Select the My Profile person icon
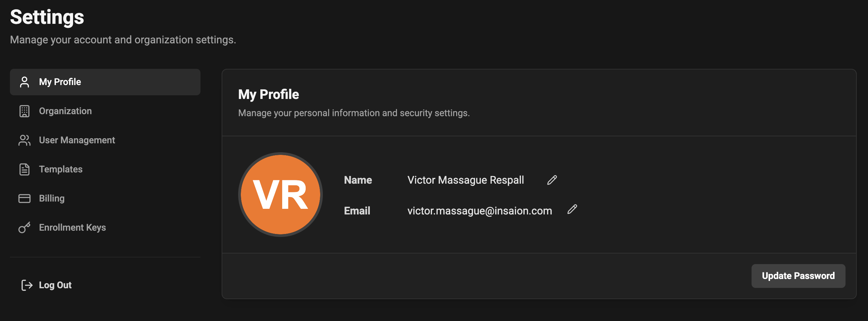The image size is (868, 321). coord(24,82)
